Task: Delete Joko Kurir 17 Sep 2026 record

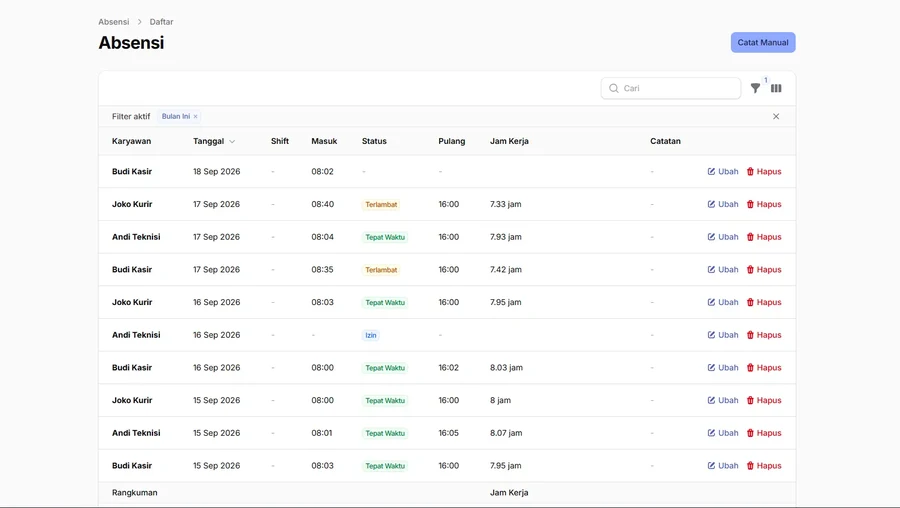Action: pos(764,204)
